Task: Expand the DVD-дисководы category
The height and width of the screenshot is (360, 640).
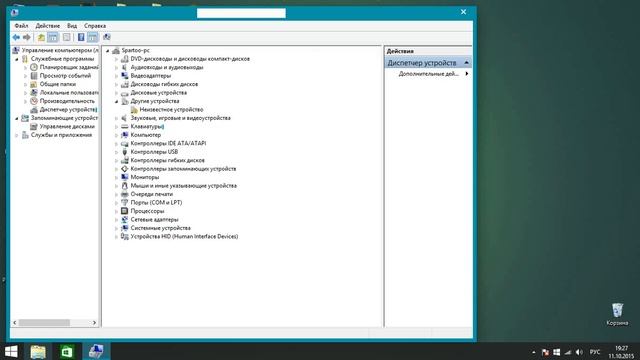Action: [116, 59]
